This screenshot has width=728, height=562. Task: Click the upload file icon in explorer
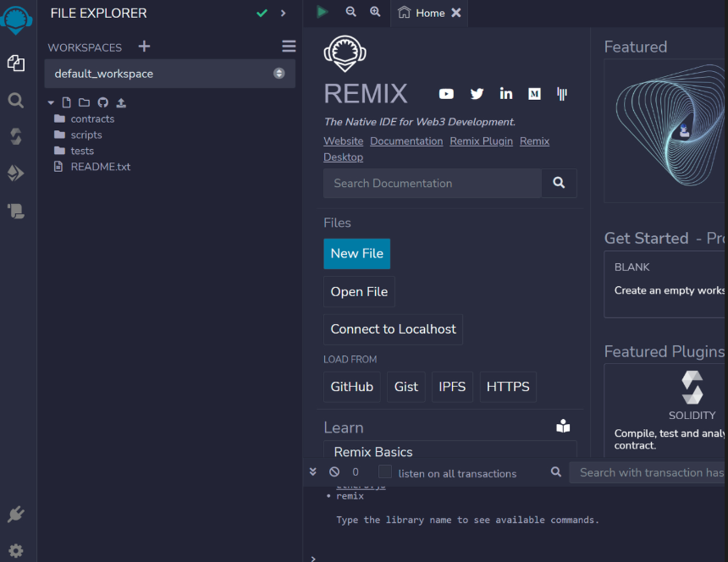(x=121, y=102)
